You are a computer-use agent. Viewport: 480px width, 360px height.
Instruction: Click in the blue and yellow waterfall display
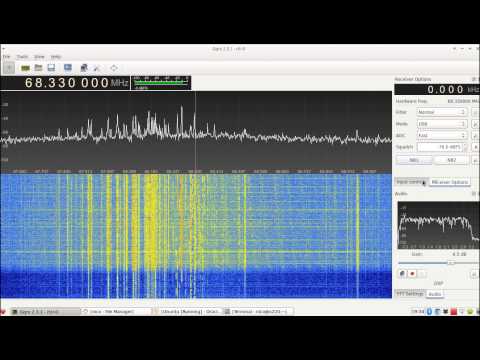[196, 235]
